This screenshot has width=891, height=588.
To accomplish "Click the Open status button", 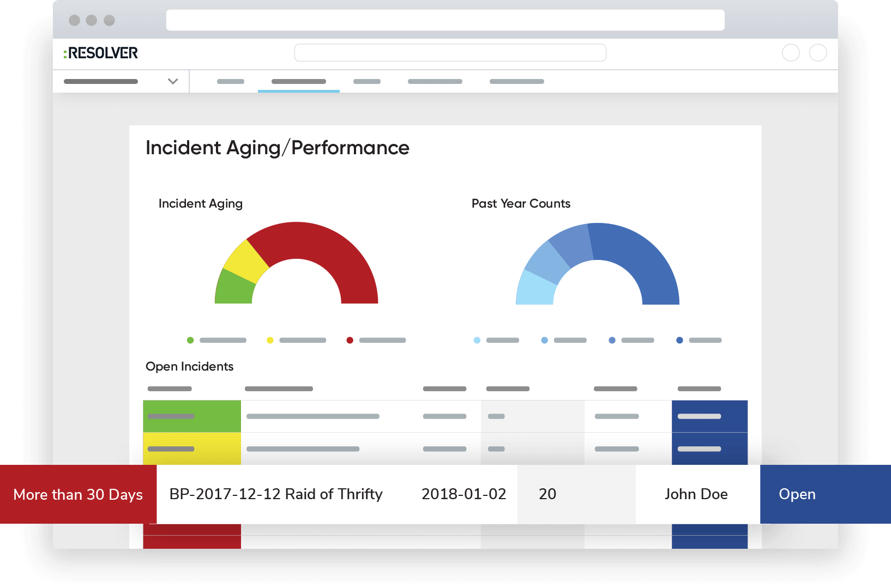I will pyautogui.click(x=797, y=494).
